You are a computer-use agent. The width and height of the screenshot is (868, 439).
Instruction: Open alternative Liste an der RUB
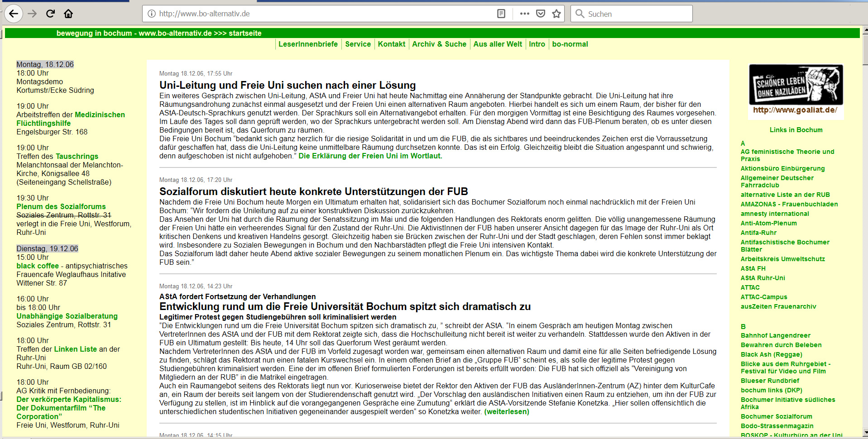785,195
